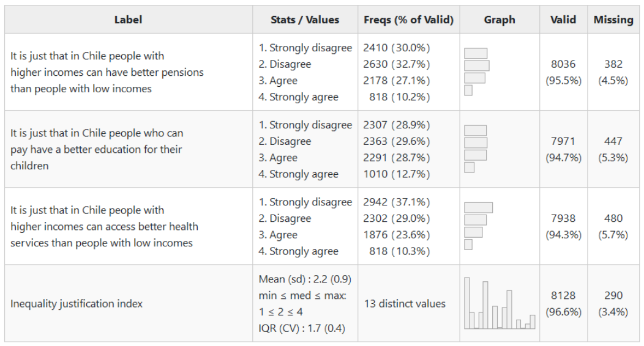
Task: Select the Valid column header
Action: (563, 20)
